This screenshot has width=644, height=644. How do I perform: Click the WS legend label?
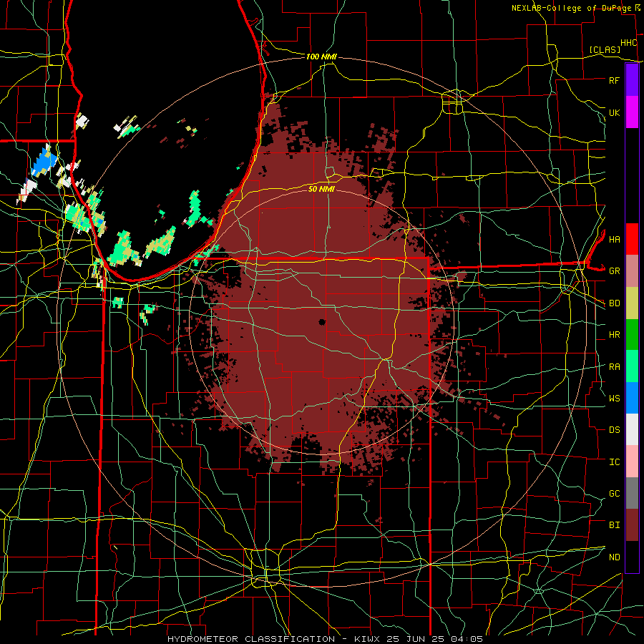point(614,398)
